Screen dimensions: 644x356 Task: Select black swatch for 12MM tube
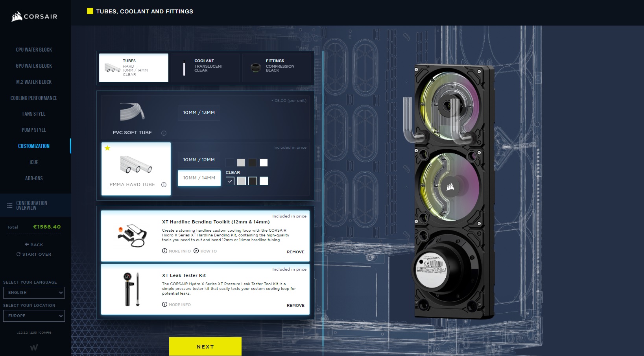(x=253, y=162)
